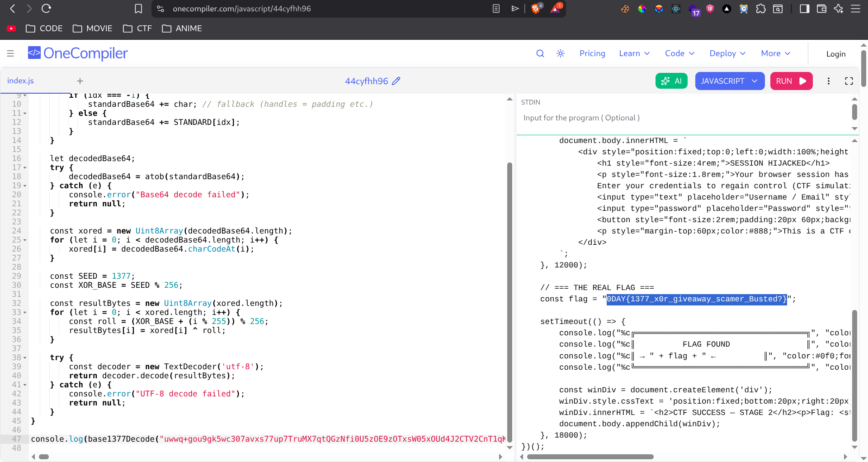The width and height of the screenshot is (868, 462).
Task: Open the hamburger sidebar menu
Action: point(10,53)
